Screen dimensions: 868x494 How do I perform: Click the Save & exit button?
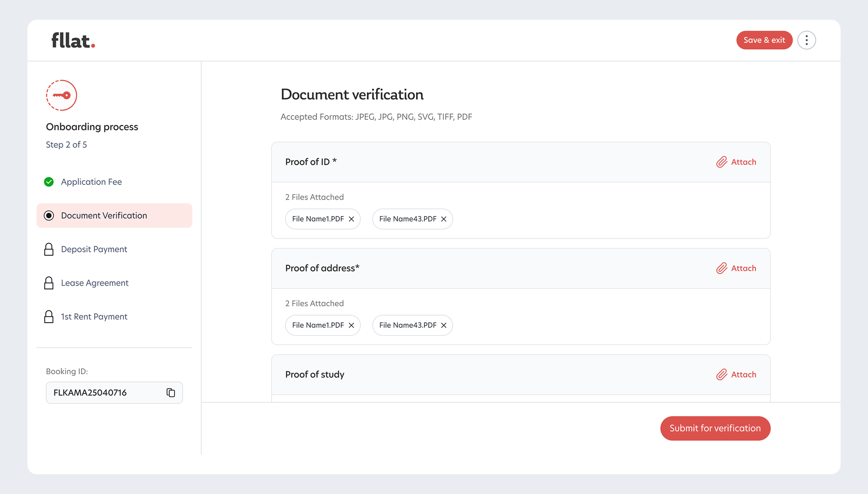(x=764, y=40)
